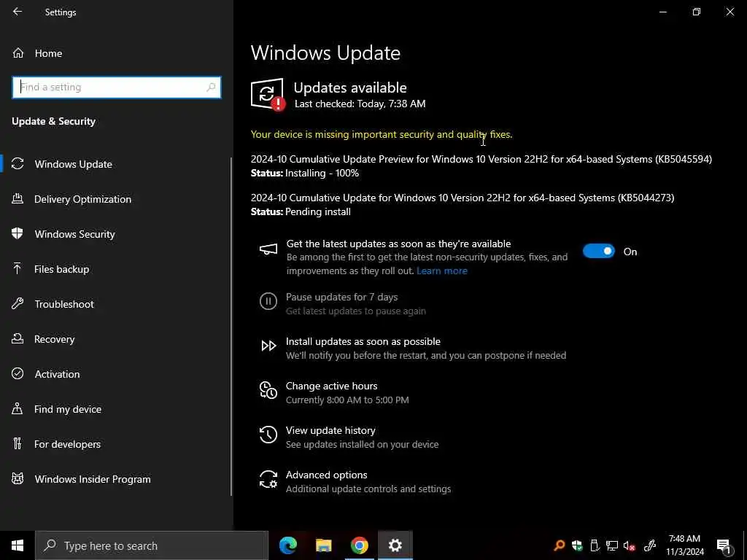
Task: Click the For developers tools icon
Action: coord(18,443)
